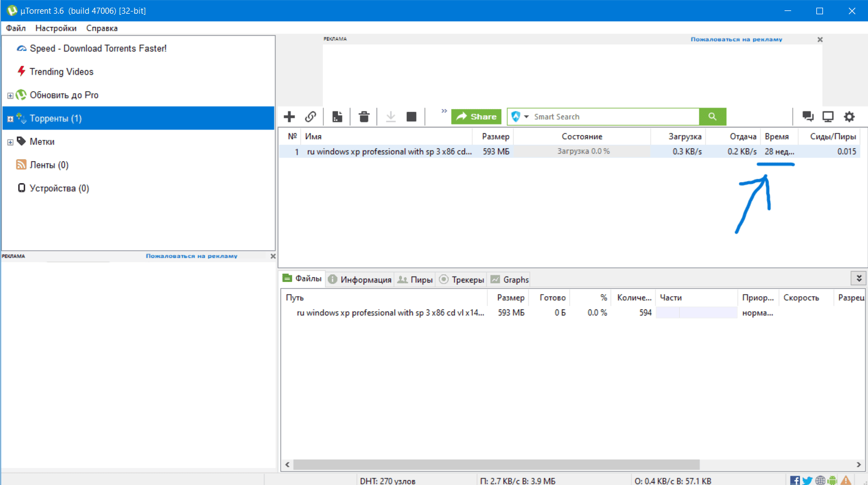The width and height of the screenshot is (868, 485).
Task: Select Trending Videos in the sidebar
Action: coord(61,72)
